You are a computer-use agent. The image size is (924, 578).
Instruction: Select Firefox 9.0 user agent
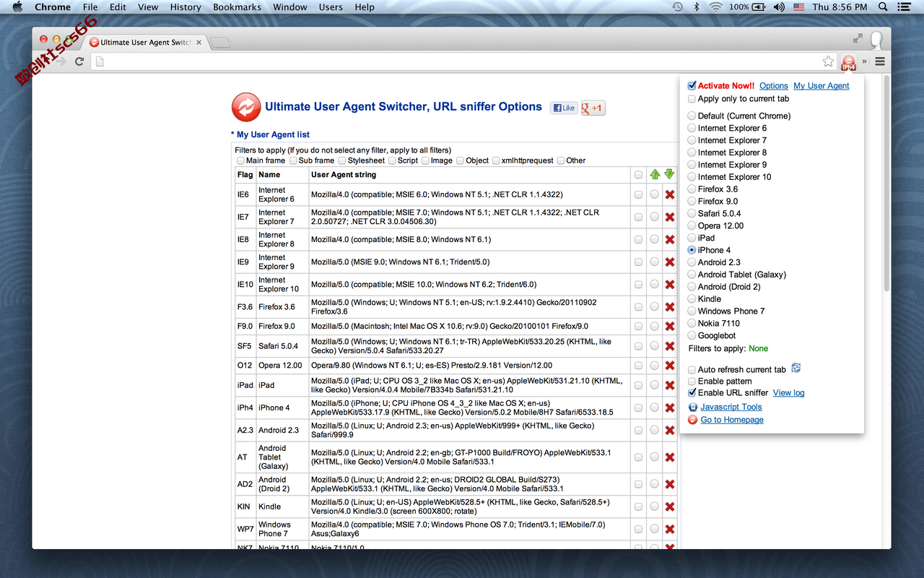pos(692,202)
